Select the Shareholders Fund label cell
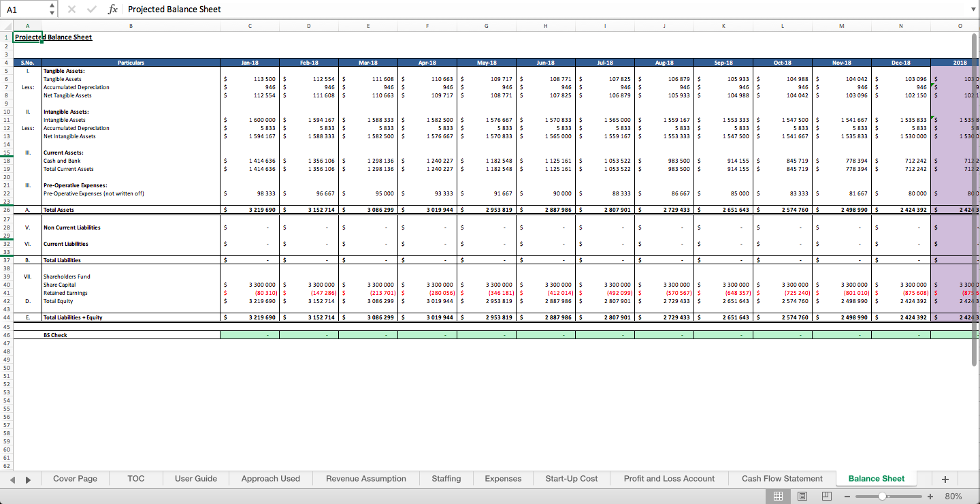The height and width of the screenshot is (504, 980). click(x=131, y=277)
